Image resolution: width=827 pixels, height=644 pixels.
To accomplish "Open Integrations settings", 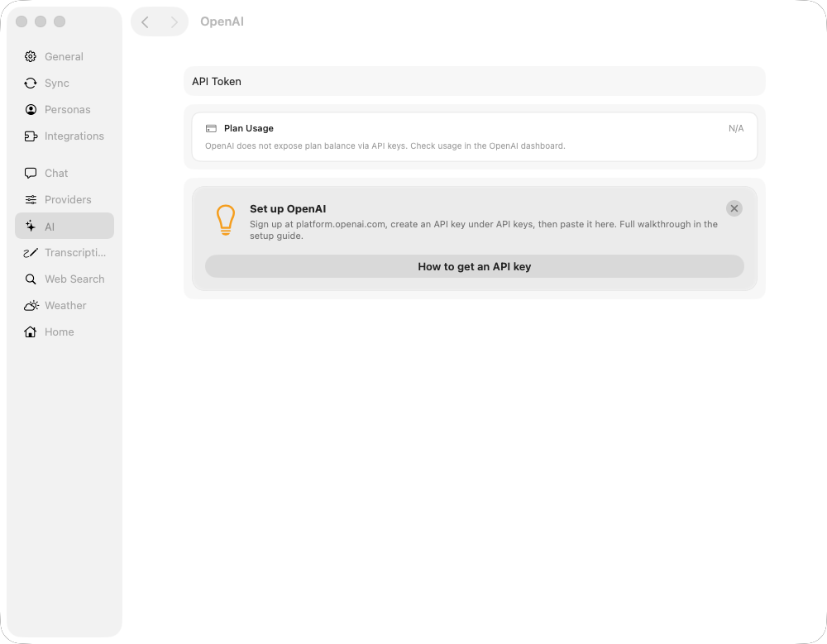I will pos(65,136).
